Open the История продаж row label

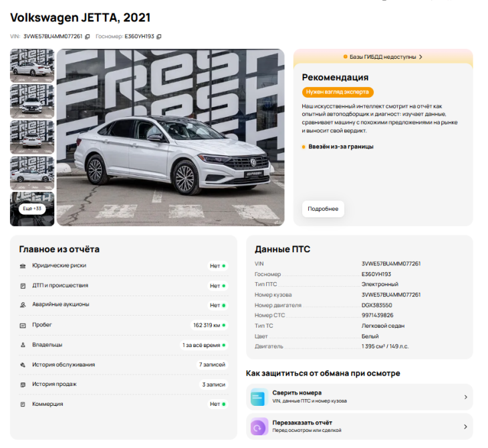[54, 384]
